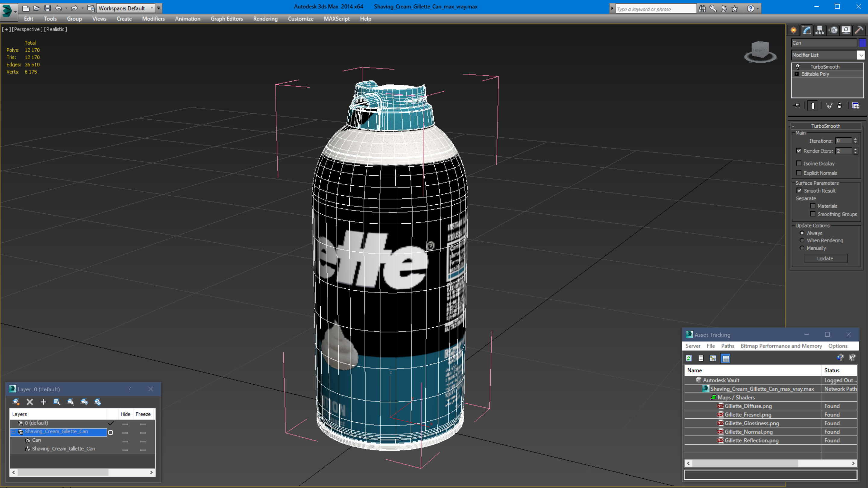This screenshot has width=868, height=488.
Task: Open the Modify command panel tab
Action: (807, 30)
